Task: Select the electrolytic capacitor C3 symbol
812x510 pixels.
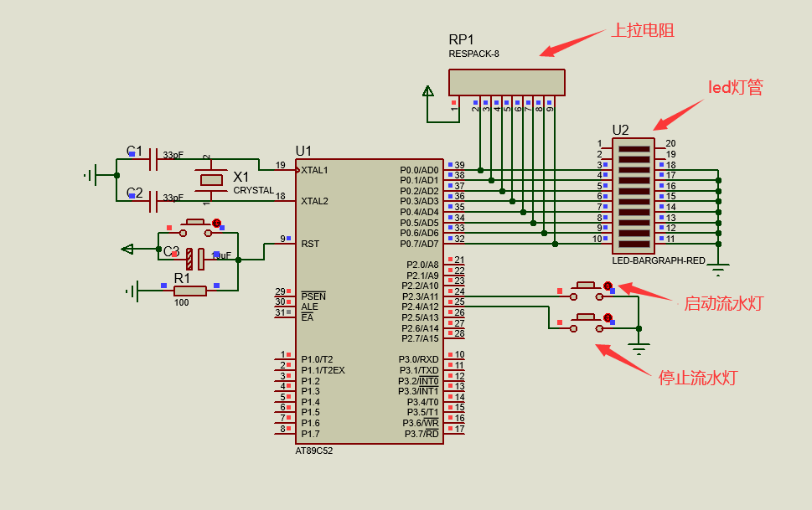Action: pos(195,259)
